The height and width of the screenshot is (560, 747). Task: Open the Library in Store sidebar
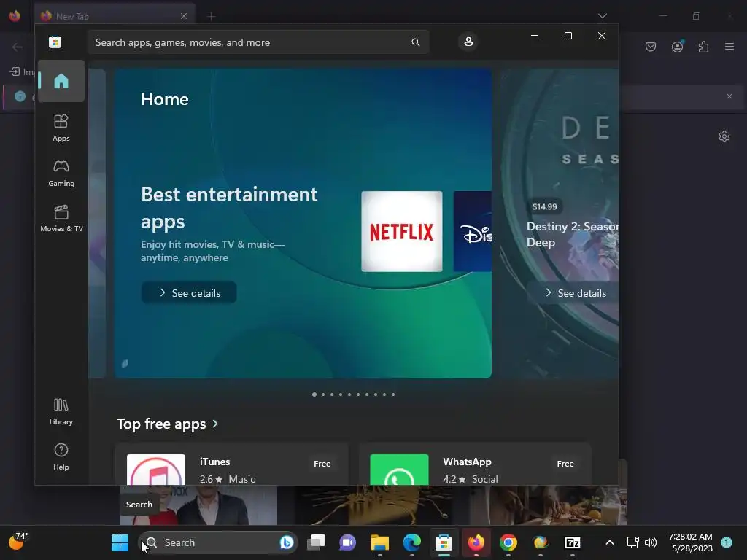(61, 412)
